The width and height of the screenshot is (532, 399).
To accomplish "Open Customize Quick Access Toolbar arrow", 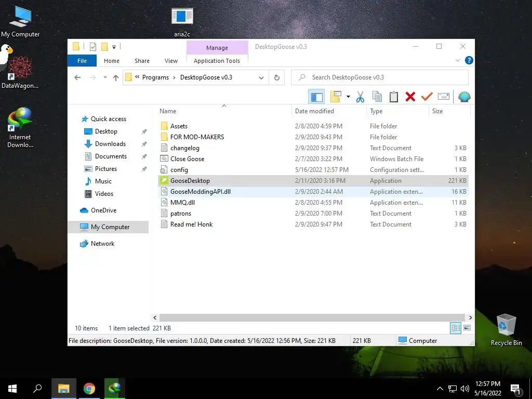I will click(114, 47).
